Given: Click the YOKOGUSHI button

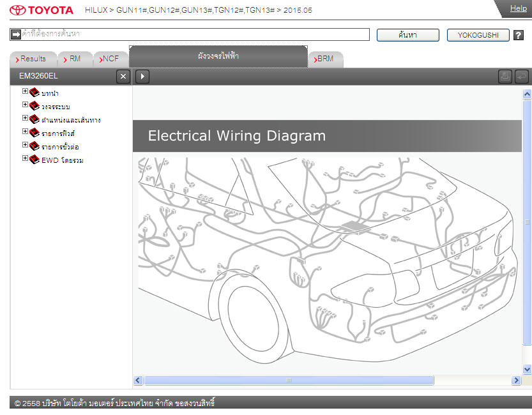Looking at the screenshot, I should click(478, 35).
